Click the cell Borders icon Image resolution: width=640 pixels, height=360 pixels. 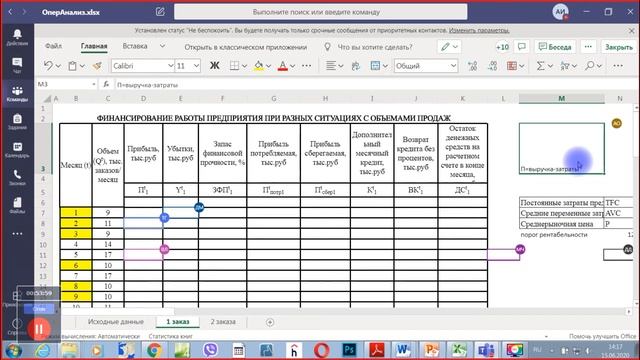pyautogui.click(x=234, y=66)
